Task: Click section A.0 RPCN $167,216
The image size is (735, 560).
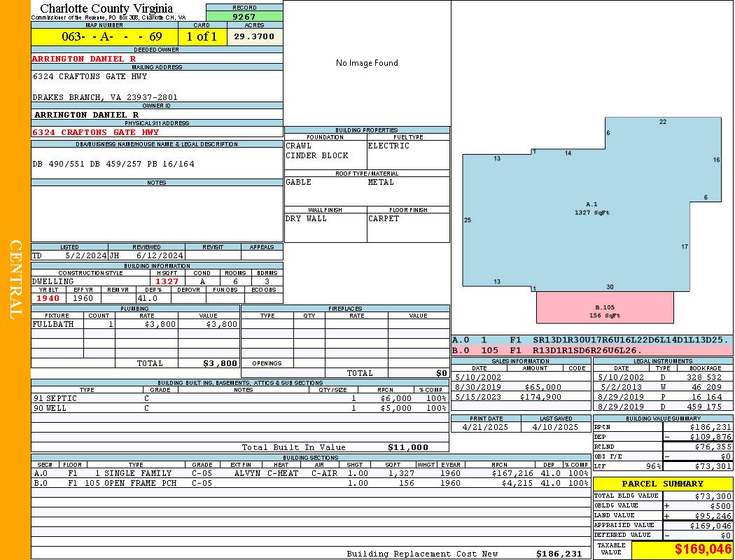Action: tap(512, 473)
